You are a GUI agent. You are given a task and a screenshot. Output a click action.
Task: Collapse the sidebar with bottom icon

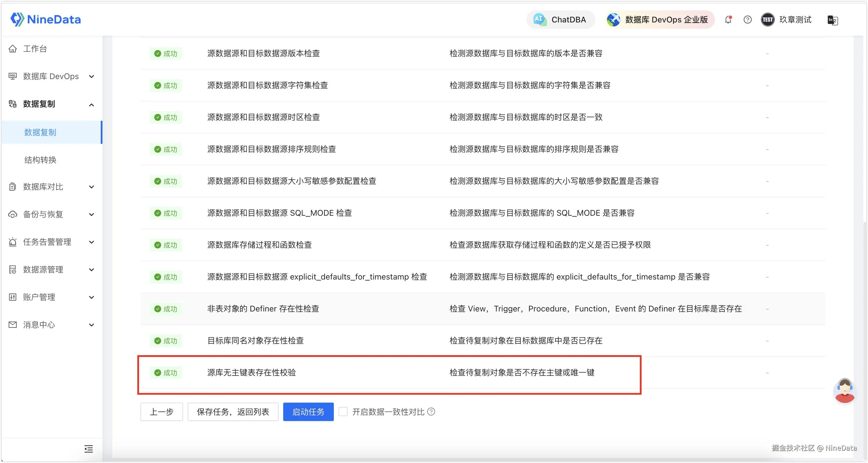click(x=88, y=449)
